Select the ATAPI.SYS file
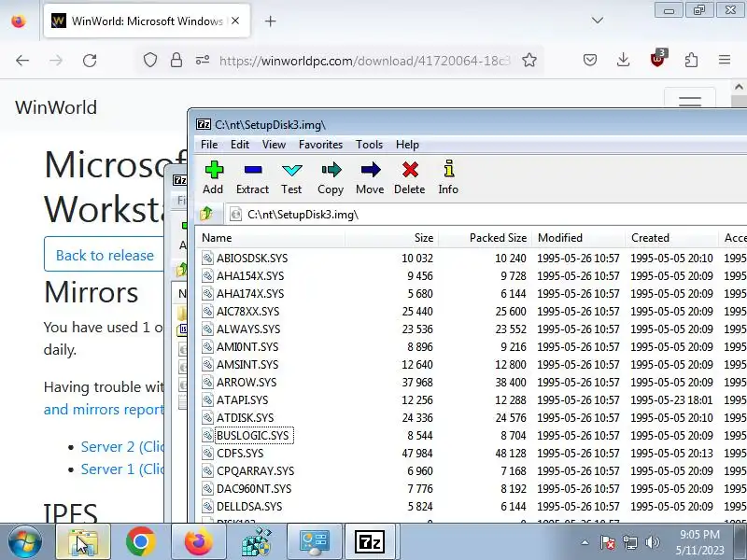747x560 pixels. point(242,400)
